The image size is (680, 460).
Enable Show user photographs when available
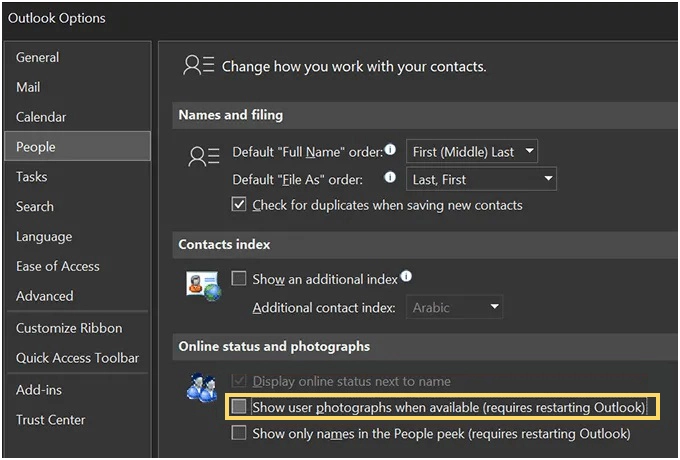(239, 407)
